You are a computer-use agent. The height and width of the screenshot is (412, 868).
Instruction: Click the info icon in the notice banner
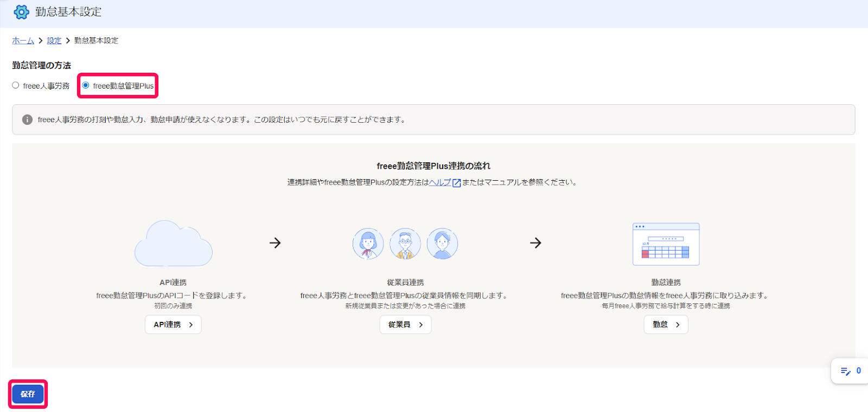tap(27, 119)
